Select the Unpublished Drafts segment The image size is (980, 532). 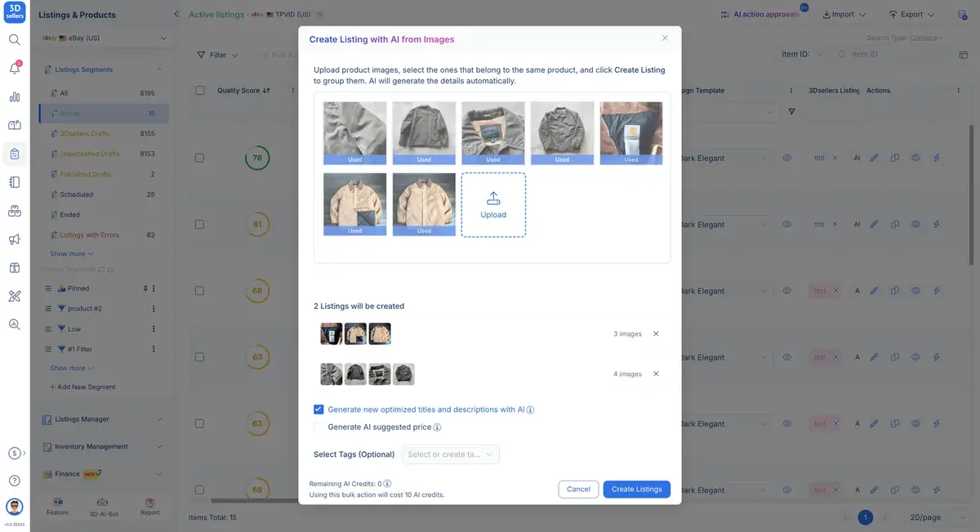104,154
